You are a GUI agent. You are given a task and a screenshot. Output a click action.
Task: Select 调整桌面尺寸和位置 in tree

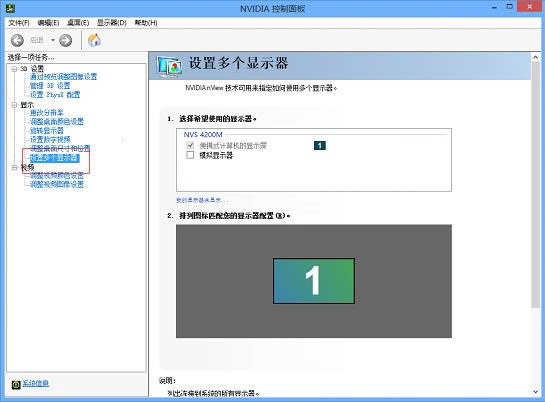click(60, 149)
